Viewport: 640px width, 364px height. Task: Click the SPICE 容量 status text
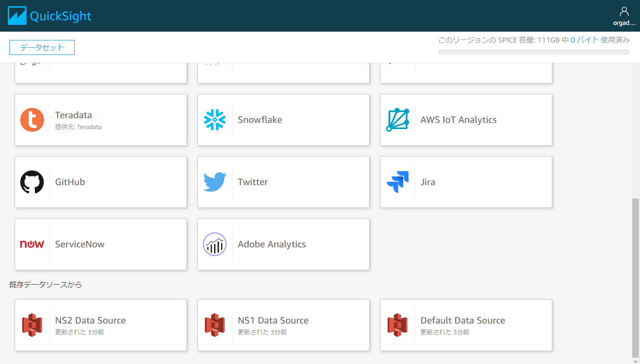(x=534, y=40)
